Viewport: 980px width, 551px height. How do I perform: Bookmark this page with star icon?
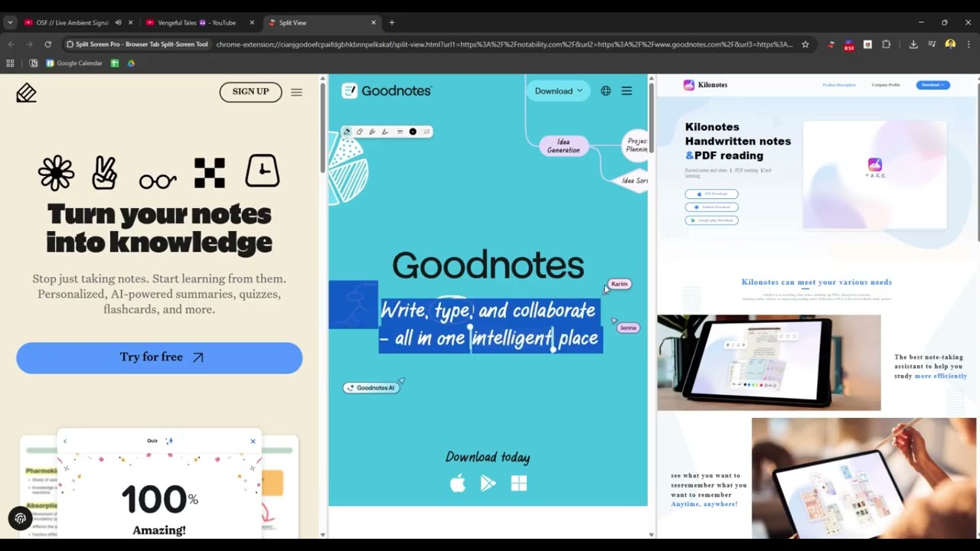point(805,44)
